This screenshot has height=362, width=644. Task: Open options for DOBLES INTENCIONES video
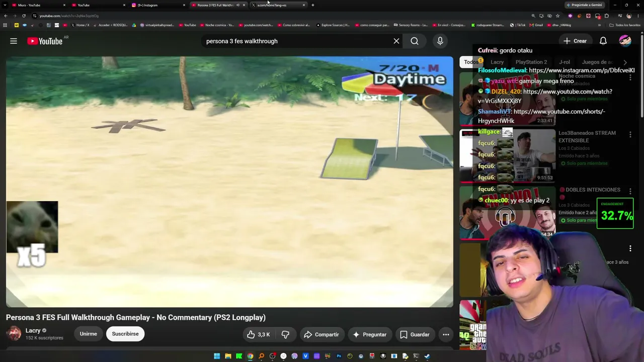630,192
